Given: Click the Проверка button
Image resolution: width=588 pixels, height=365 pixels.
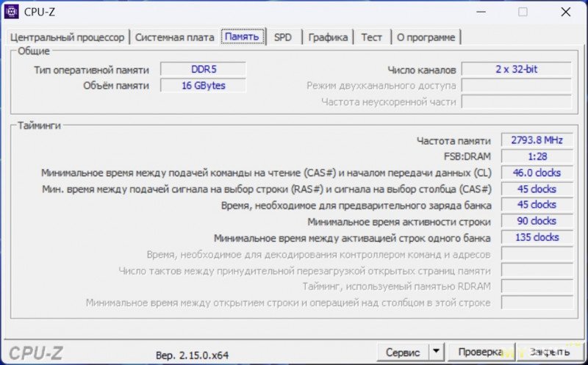Looking at the screenshot, I should pyautogui.click(x=478, y=353).
